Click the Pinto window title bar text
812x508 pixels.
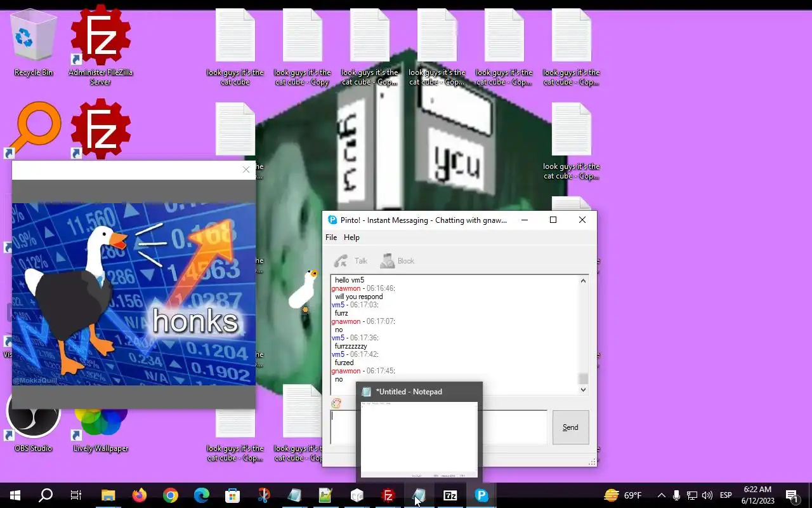pos(424,220)
